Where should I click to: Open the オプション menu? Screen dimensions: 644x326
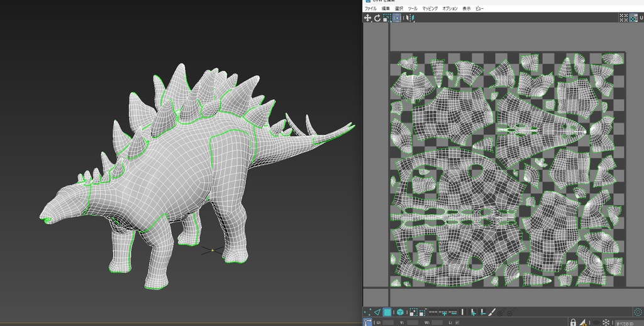pos(450,9)
